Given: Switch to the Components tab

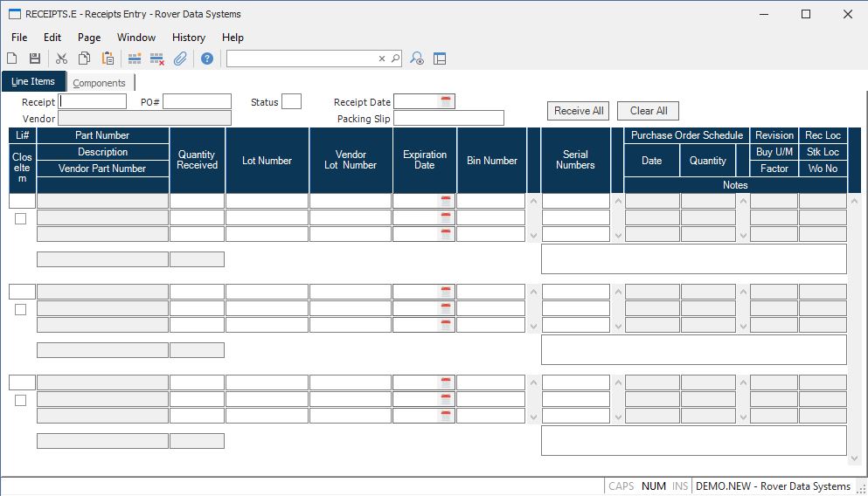Looking at the screenshot, I should click(x=99, y=83).
